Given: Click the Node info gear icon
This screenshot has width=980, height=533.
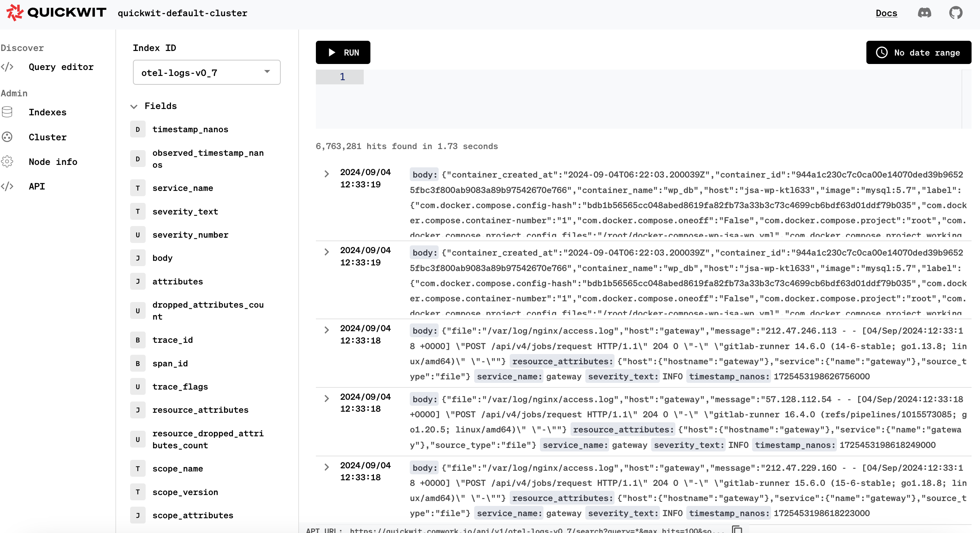Looking at the screenshot, I should [7, 162].
